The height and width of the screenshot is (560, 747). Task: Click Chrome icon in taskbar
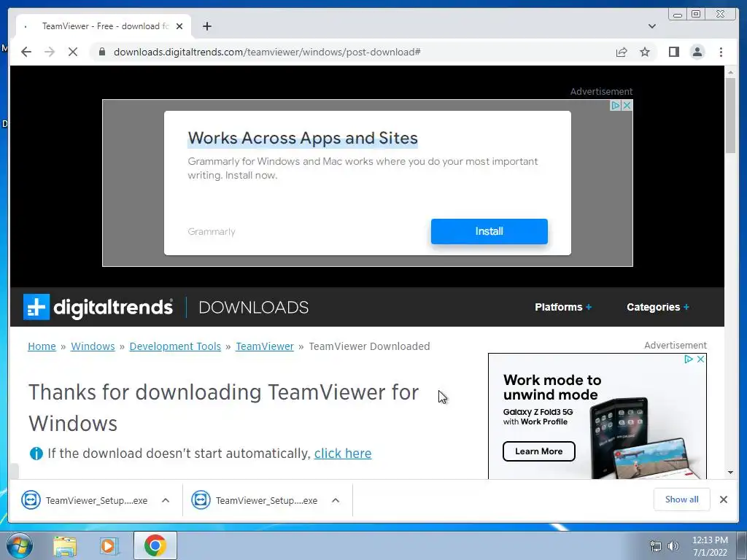tap(155, 545)
